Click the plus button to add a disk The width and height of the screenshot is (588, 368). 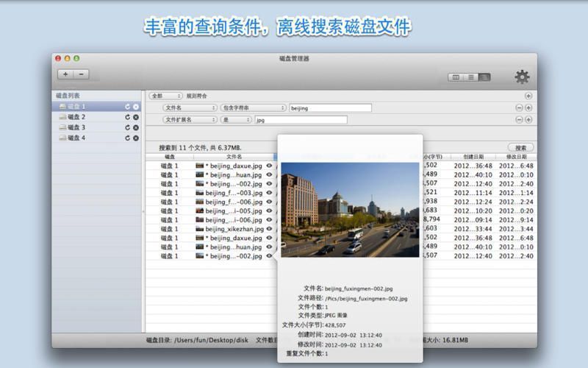click(65, 74)
